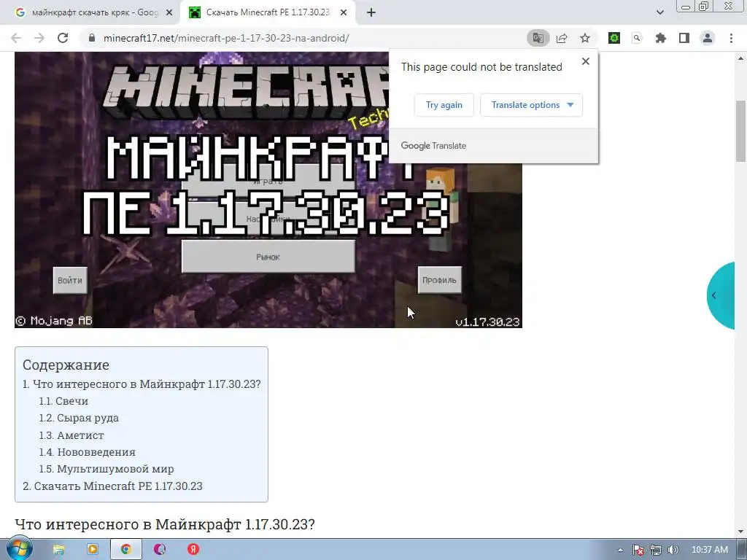This screenshot has width=747, height=560.
Task: Open the Extensions puzzle icon
Action: [x=661, y=38]
